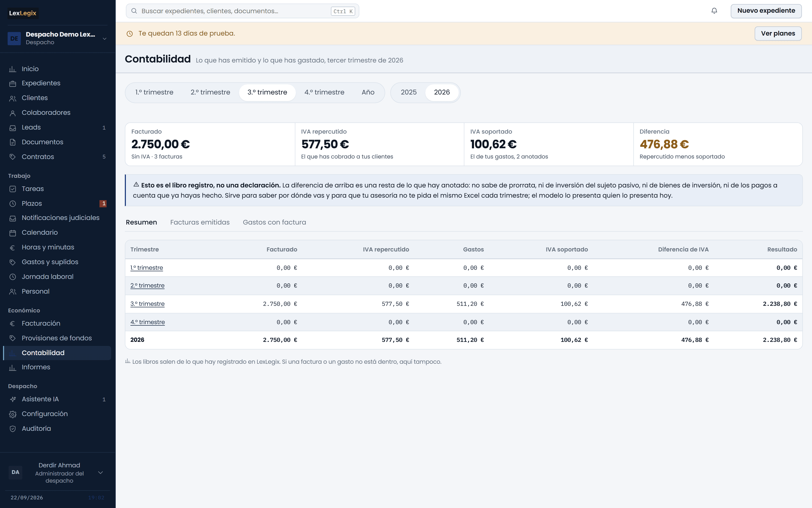Click the Contratos tag icon
The width and height of the screenshot is (812, 508).
point(12,157)
